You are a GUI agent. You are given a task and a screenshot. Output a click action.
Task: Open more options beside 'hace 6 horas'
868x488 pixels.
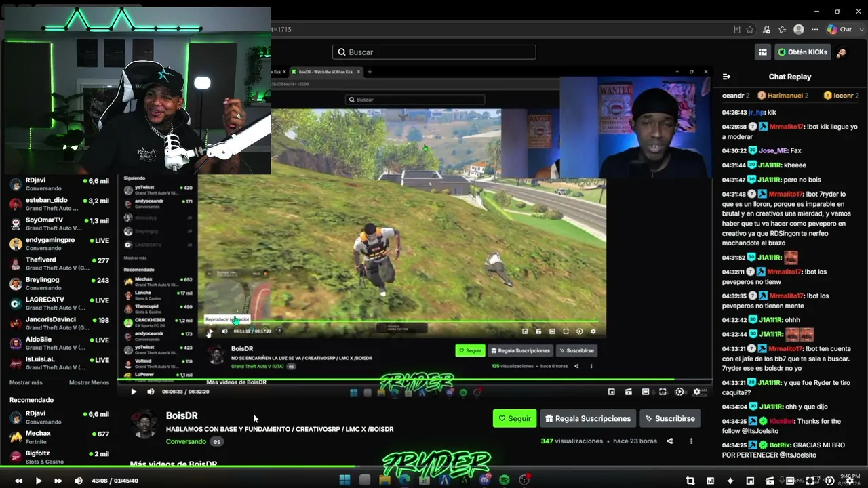(x=591, y=366)
